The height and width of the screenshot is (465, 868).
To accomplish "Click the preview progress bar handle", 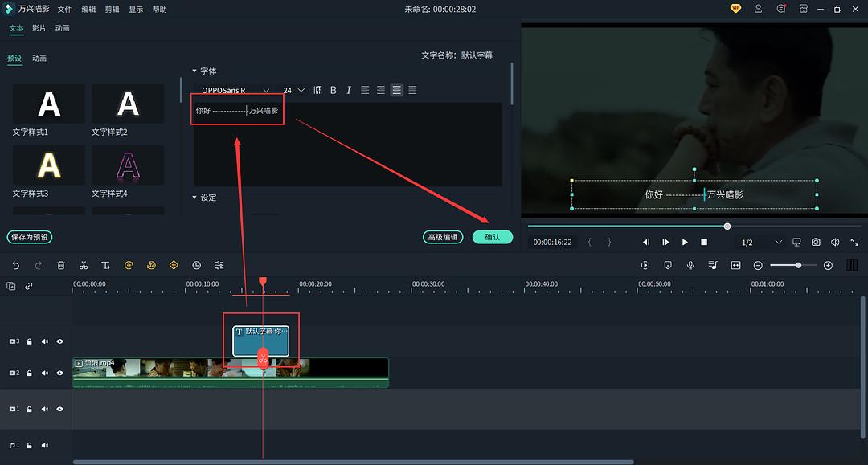I will pyautogui.click(x=727, y=226).
